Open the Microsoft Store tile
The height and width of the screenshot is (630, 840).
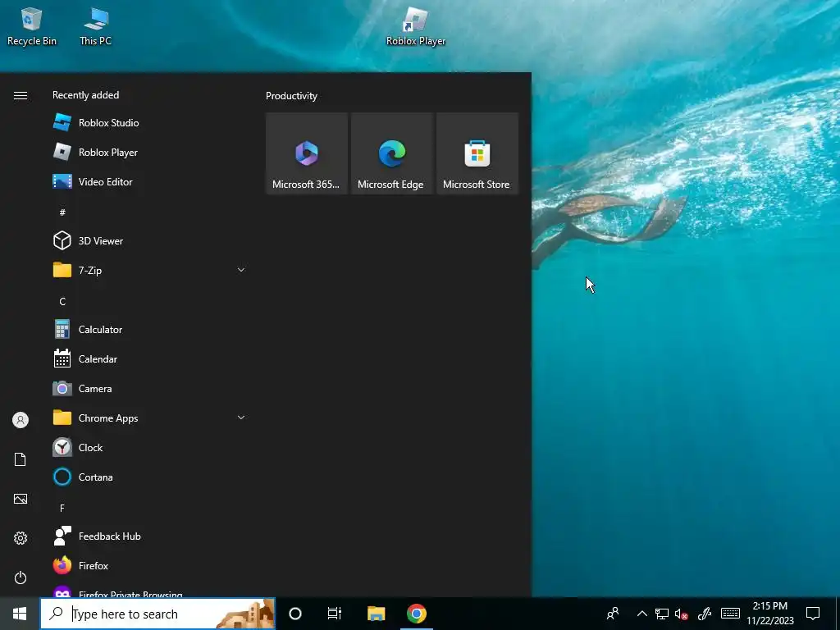(477, 153)
